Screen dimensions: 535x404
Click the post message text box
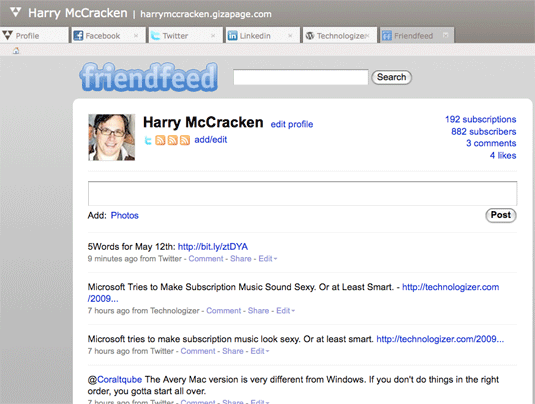(x=302, y=193)
